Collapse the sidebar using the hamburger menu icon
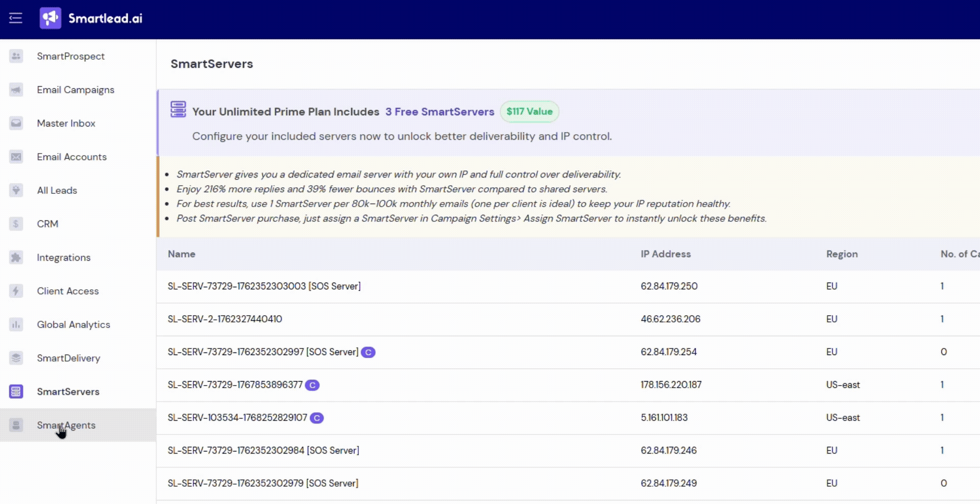 point(16,18)
